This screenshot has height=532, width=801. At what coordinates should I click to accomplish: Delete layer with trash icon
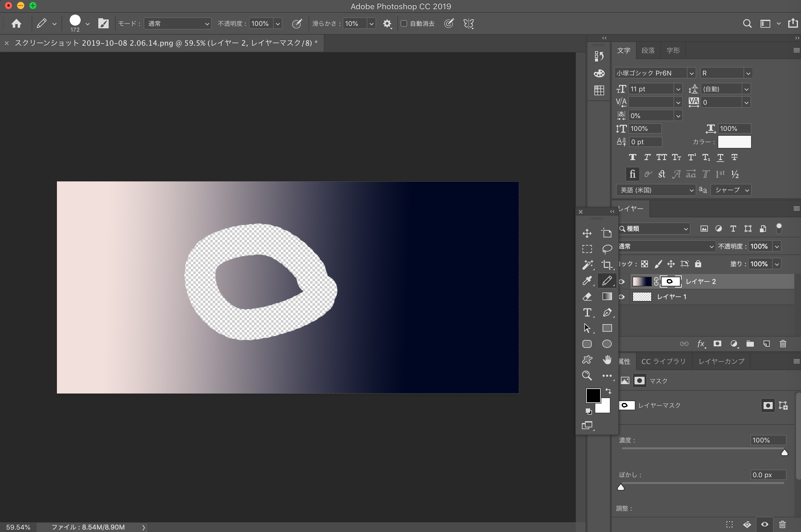[x=783, y=344]
